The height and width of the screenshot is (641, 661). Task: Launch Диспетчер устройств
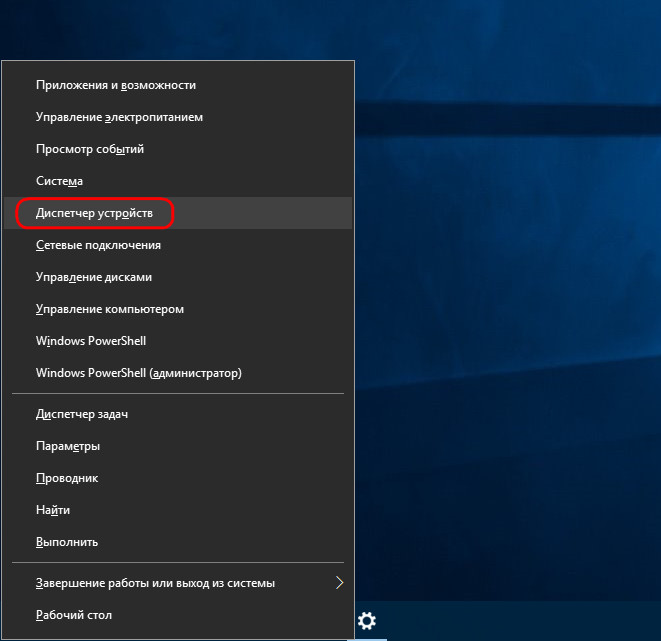(x=177, y=213)
